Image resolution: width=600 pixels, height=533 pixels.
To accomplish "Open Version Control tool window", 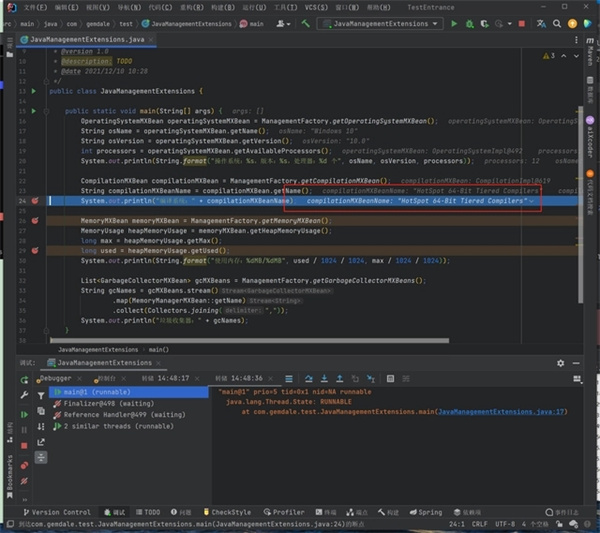I will pyautogui.click(x=57, y=512).
